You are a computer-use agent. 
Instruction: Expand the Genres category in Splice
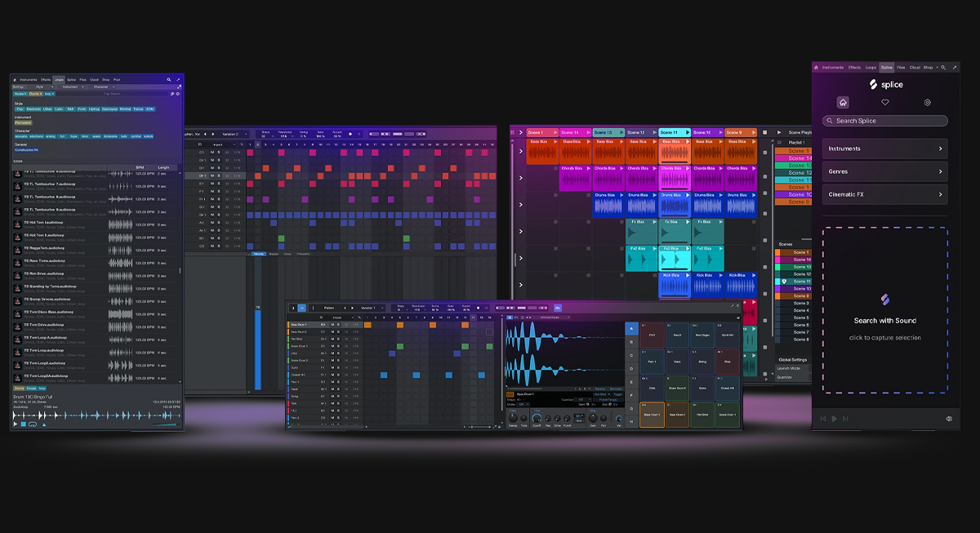point(885,171)
